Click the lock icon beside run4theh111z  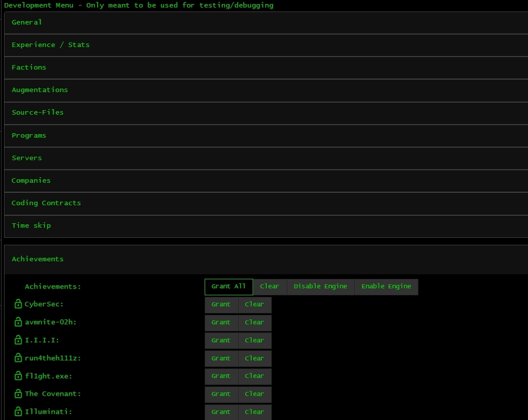18,358
